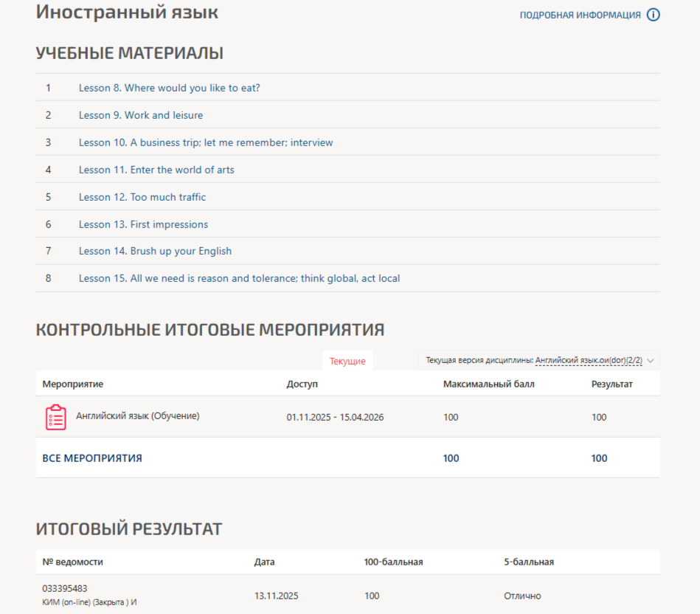Open Lesson 9. Work and leisure

pyautogui.click(x=141, y=115)
